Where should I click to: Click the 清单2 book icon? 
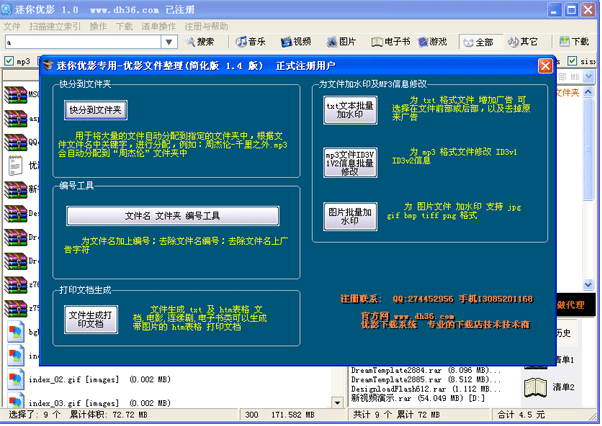[x=535, y=387]
